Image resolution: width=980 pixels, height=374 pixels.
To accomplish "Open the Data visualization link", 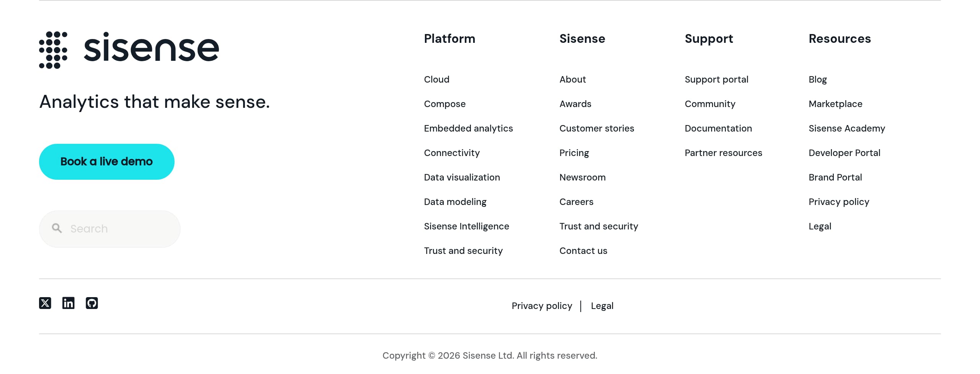I will pos(462,177).
